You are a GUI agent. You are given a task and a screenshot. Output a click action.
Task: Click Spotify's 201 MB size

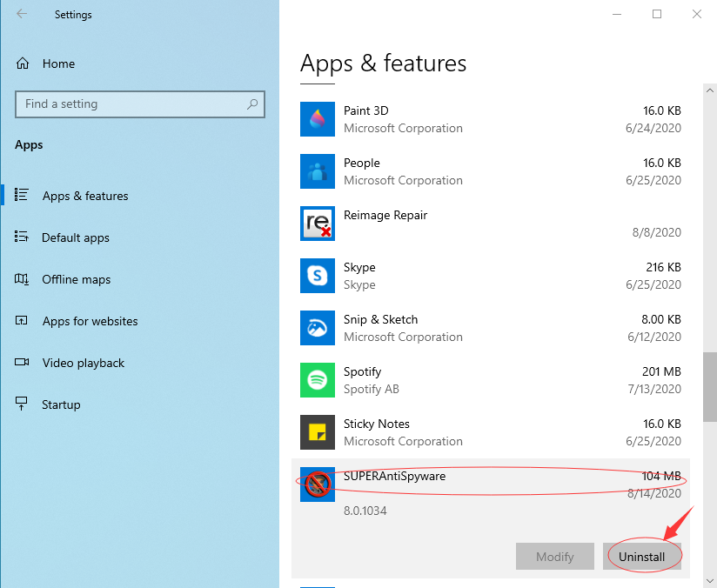(661, 371)
